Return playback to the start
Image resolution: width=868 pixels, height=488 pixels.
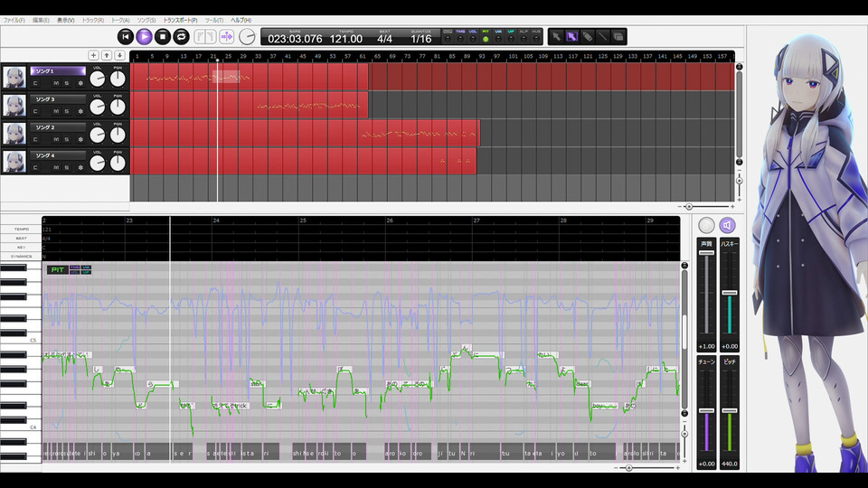pyautogui.click(x=126, y=36)
